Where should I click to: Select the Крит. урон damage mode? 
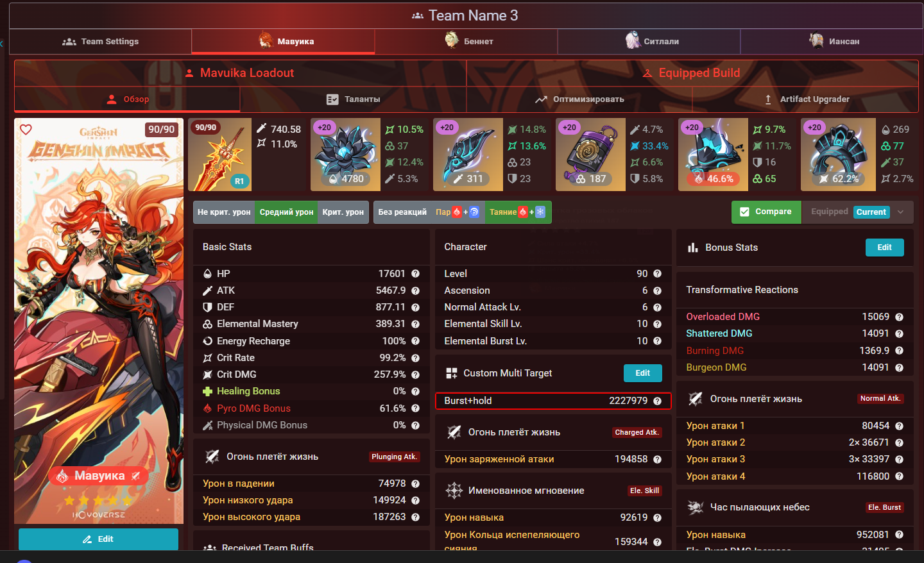click(x=343, y=212)
